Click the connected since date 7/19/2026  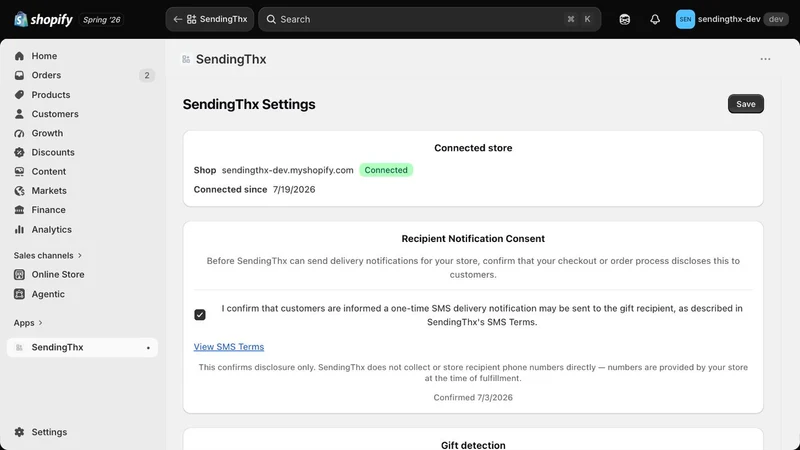tap(294, 189)
